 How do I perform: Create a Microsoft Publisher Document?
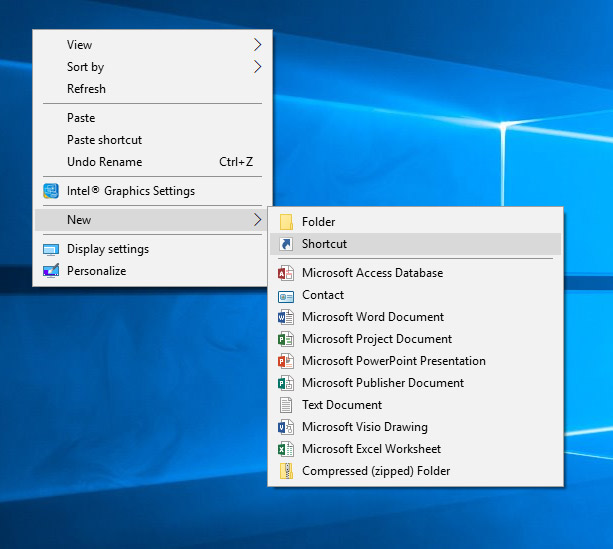(x=416, y=383)
